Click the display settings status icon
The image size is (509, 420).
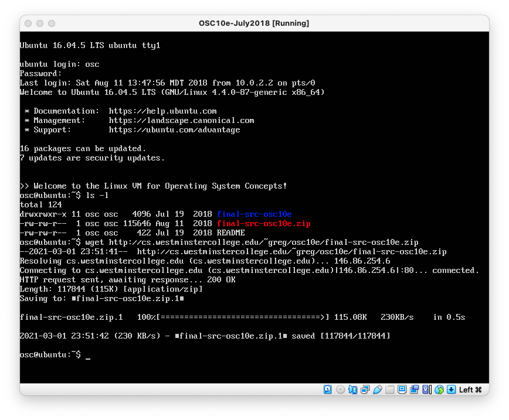coord(402,390)
